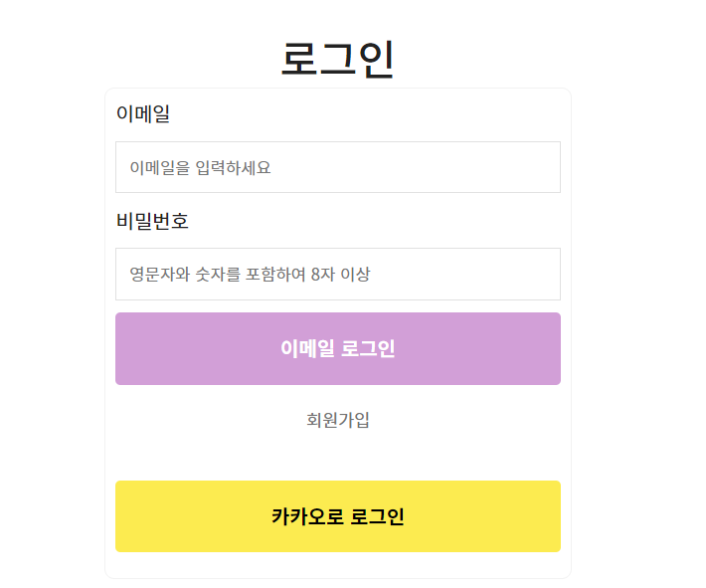
Task: Go to member registration via 회원가입
Action: 338,420
